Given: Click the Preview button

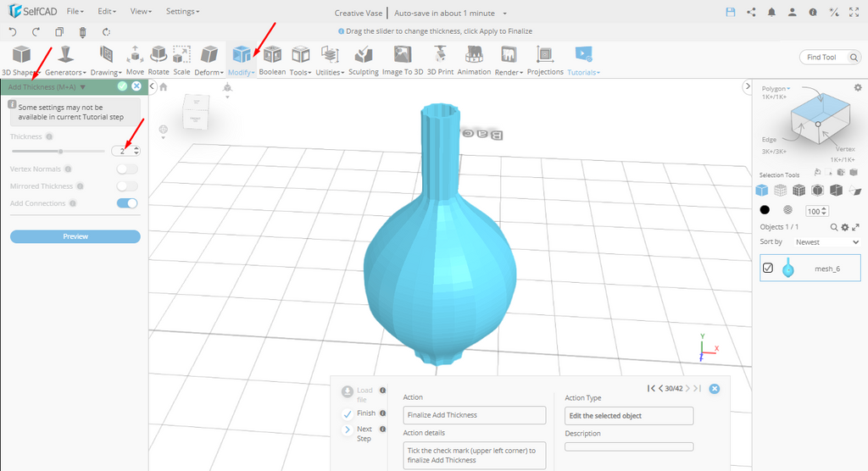Looking at the screenshot, I should coord(75,236).
